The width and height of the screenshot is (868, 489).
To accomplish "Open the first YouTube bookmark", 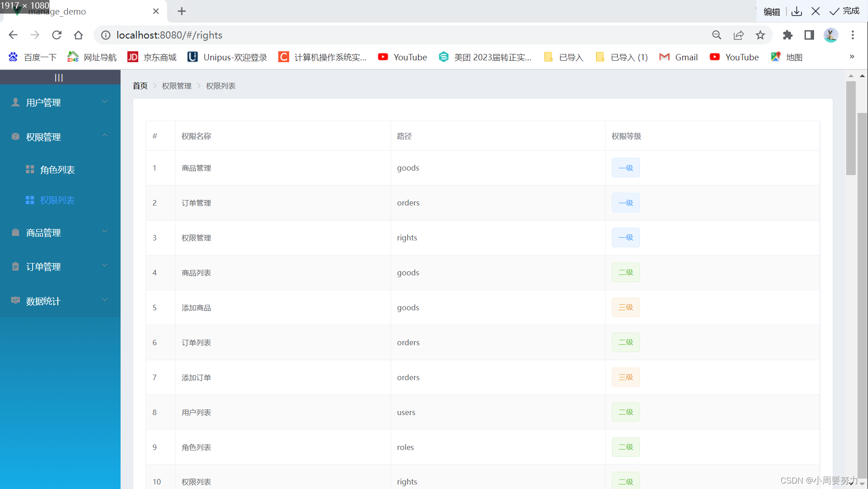I will click(402, 57).
